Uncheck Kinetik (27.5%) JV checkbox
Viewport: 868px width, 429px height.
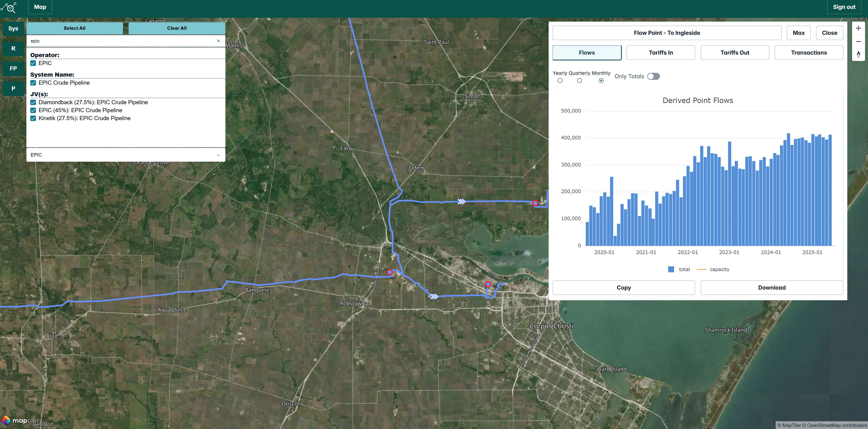click(x=33, y=118)
